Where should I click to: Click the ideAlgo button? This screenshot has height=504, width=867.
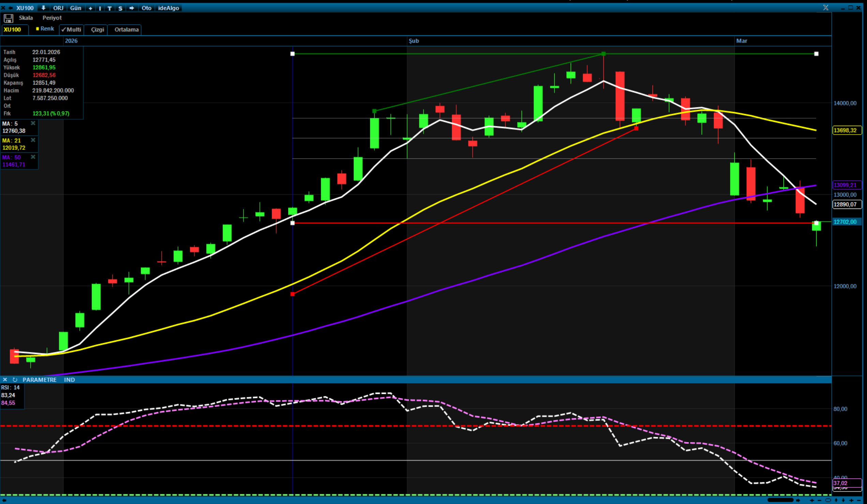(x=168, y=8)
